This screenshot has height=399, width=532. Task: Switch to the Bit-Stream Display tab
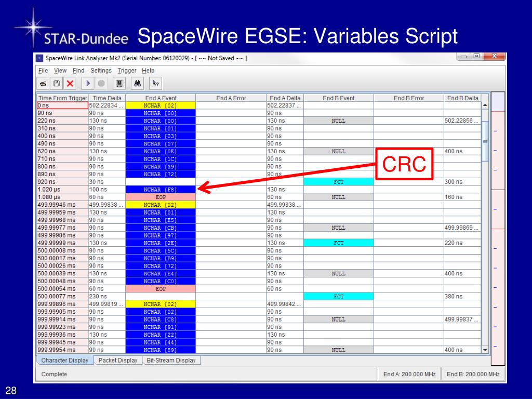pyautogui.click(x=171, y=361)
